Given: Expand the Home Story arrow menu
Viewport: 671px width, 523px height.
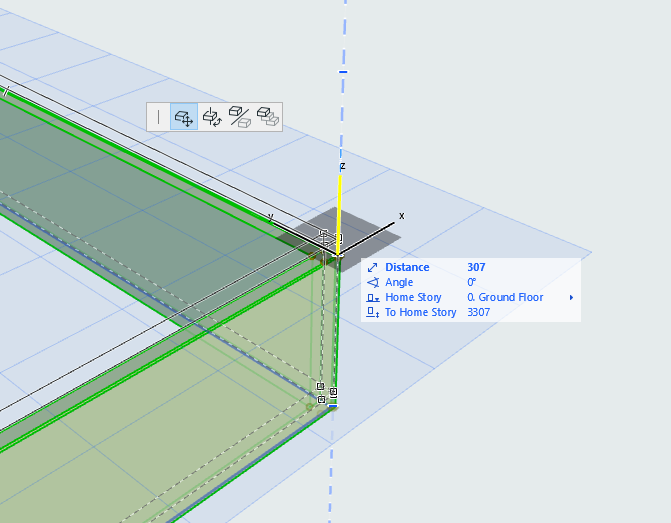Looking at the screenshot, I should (571, 297).
